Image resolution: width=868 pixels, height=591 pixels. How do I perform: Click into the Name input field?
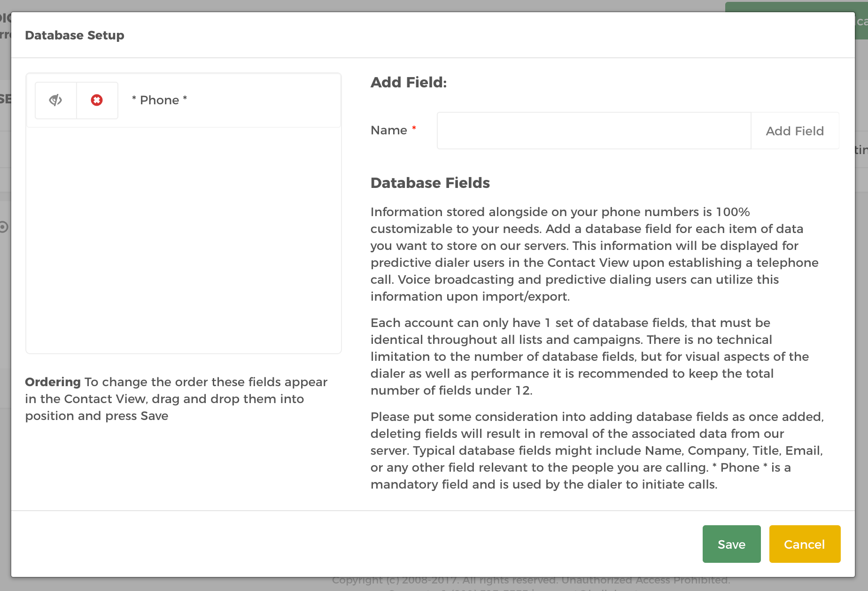[594, 131]
